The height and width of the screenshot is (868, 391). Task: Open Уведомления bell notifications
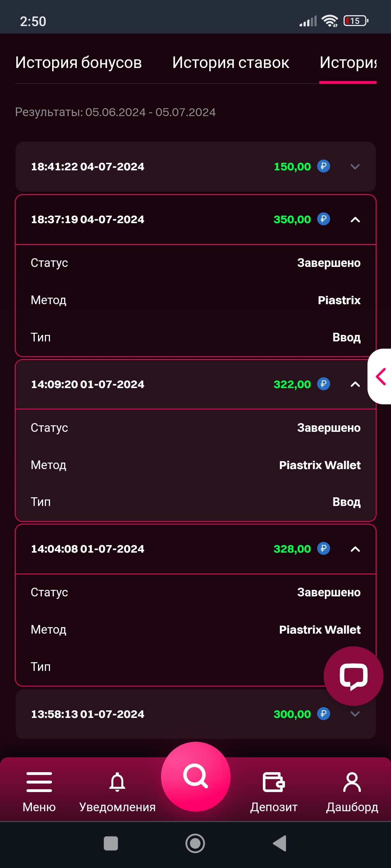117,782
